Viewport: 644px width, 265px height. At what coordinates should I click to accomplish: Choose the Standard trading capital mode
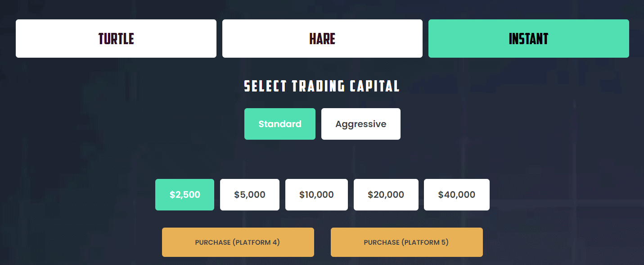pyautogui.click(x=279, y=123)
